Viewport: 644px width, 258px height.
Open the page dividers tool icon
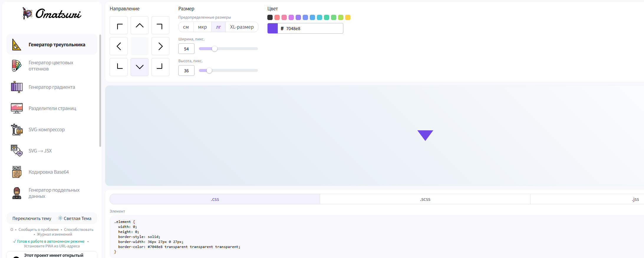[x=17, y=108]
